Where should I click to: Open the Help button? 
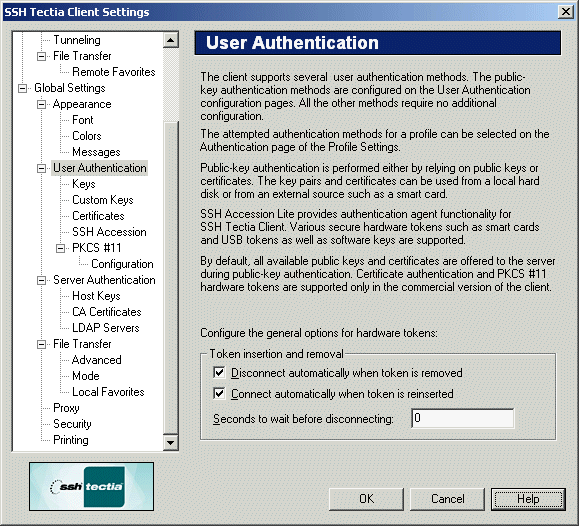tap(528, 499)
